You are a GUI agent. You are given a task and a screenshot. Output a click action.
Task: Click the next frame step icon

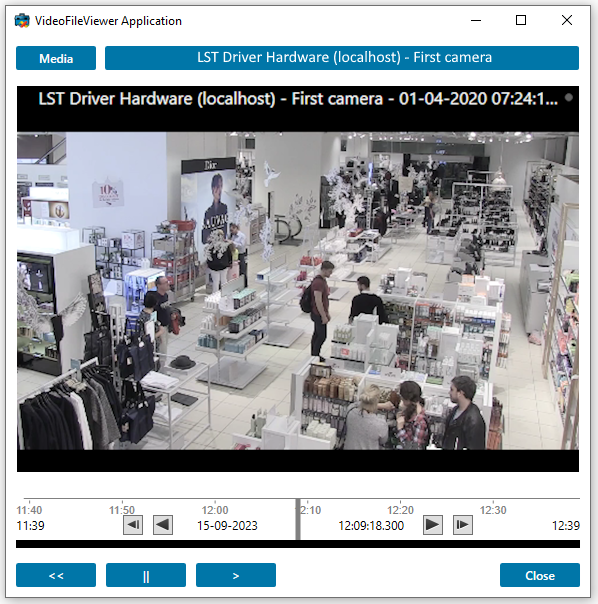tap(463, 525)
